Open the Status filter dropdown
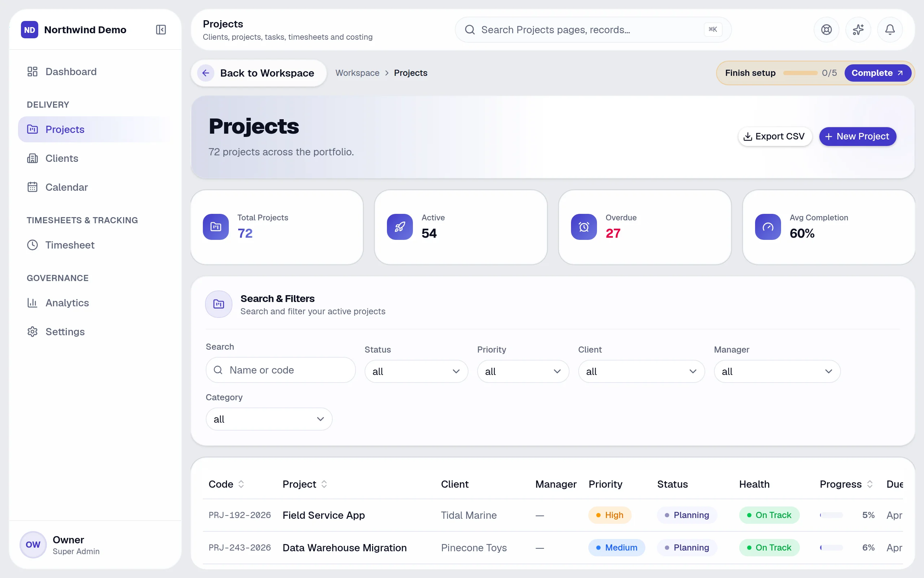The height and width of the screenshot is (578, 924). tap(416, 371)
